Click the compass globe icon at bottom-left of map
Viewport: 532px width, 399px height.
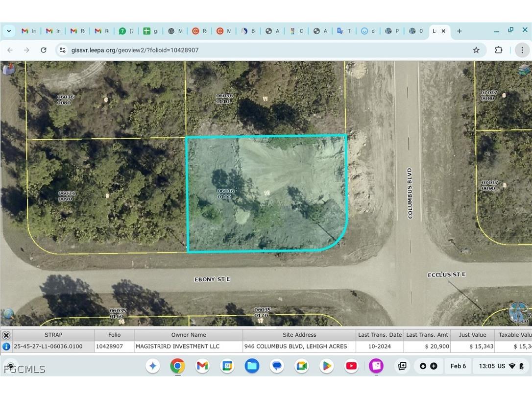[x=9, y=314]
